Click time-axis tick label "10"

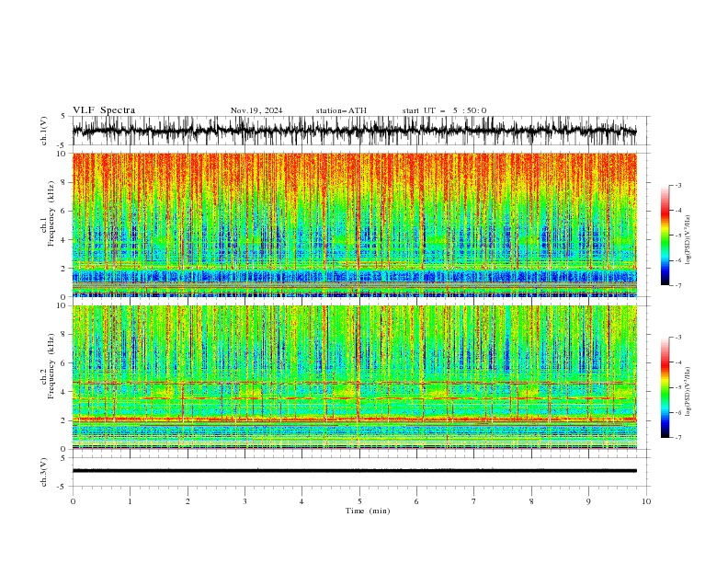click(x=646, y=501)
